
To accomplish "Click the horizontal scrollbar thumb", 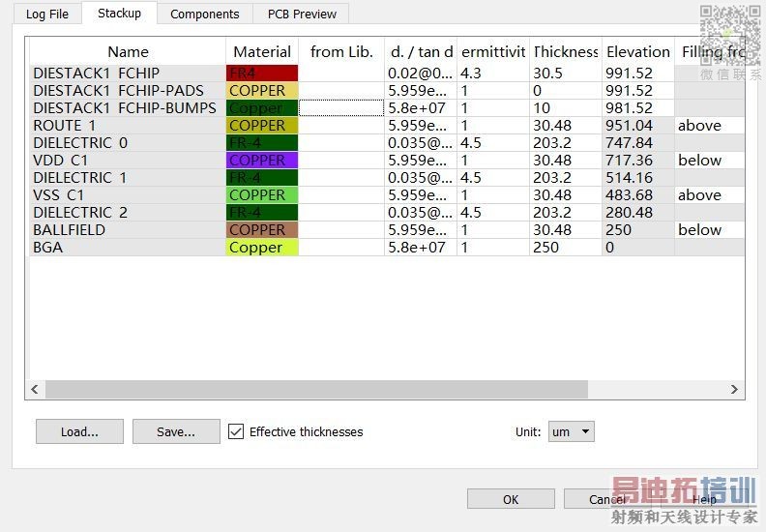I will [x=316, y=390].
